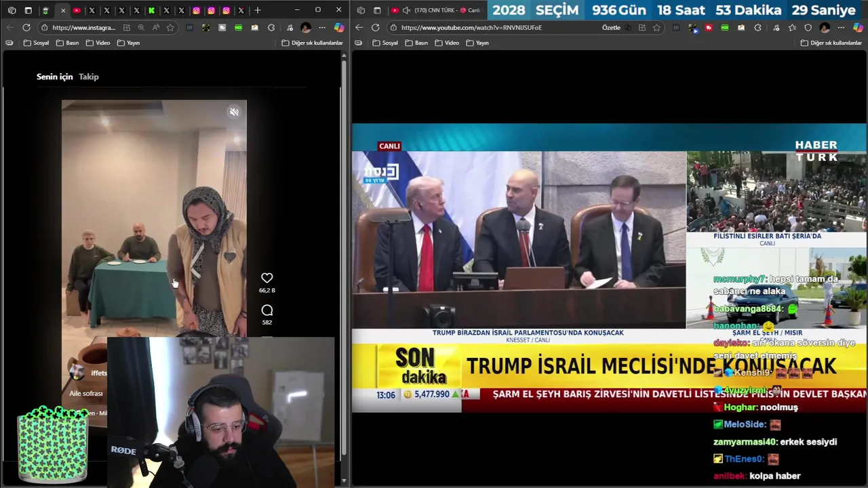Open Settings and more in Instagram window
The height and width of the screenshot is (488, 868).
[321, 28]
